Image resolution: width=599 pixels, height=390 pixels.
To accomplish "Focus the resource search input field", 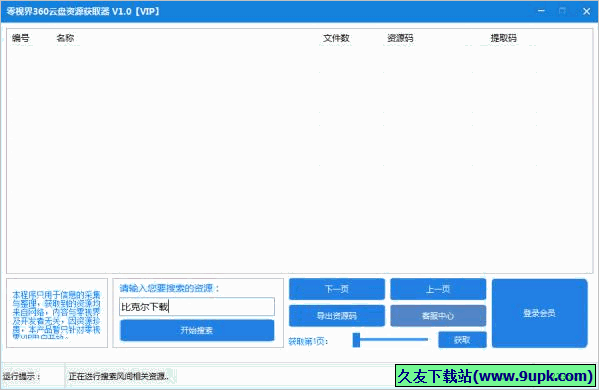I will (197, 307).
